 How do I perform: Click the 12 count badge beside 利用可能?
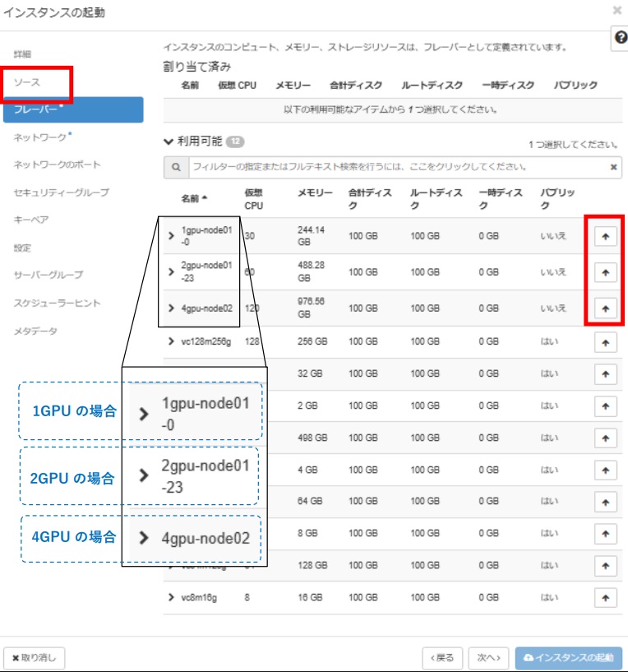(235, 141)
